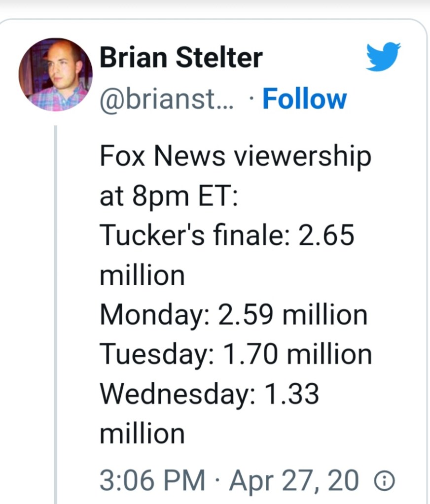Click the Twitter bird logo icon
The width and height of the screenshot is (430, 504).
click(384, 57)
